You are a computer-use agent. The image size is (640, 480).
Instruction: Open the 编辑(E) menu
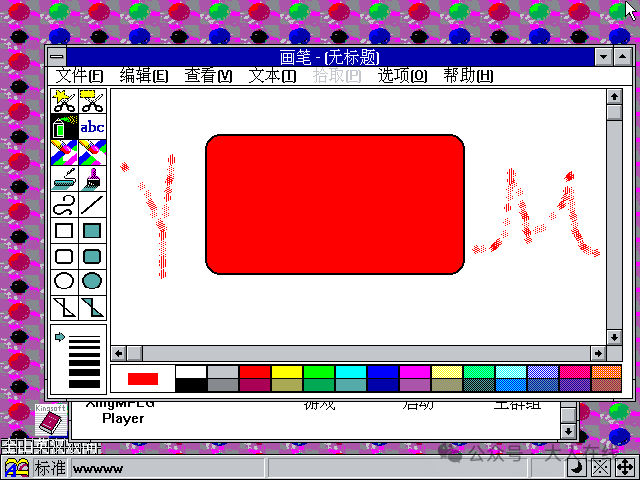click(x=144, y=76)
